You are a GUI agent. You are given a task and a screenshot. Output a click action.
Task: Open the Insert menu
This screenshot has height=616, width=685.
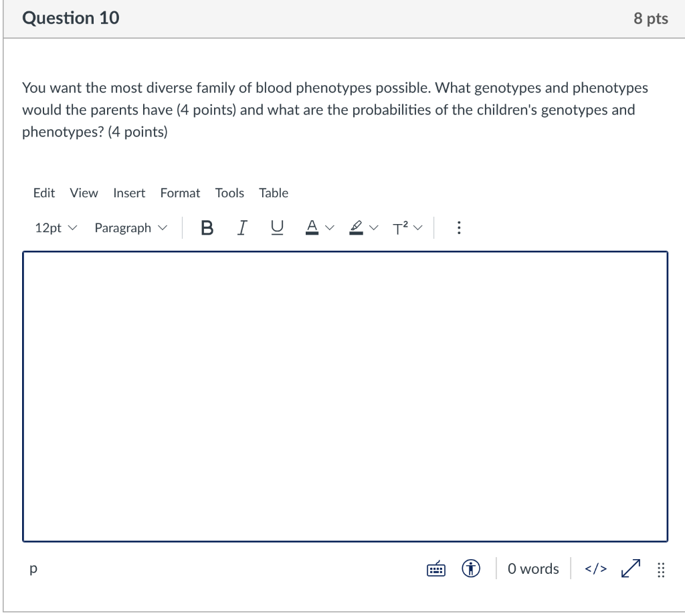[129, 193]
